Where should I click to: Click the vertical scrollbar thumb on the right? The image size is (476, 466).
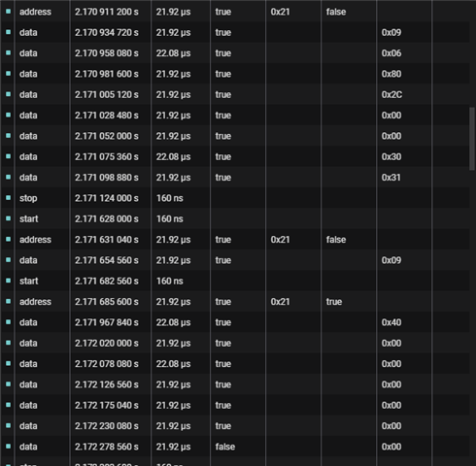[472, 139]
